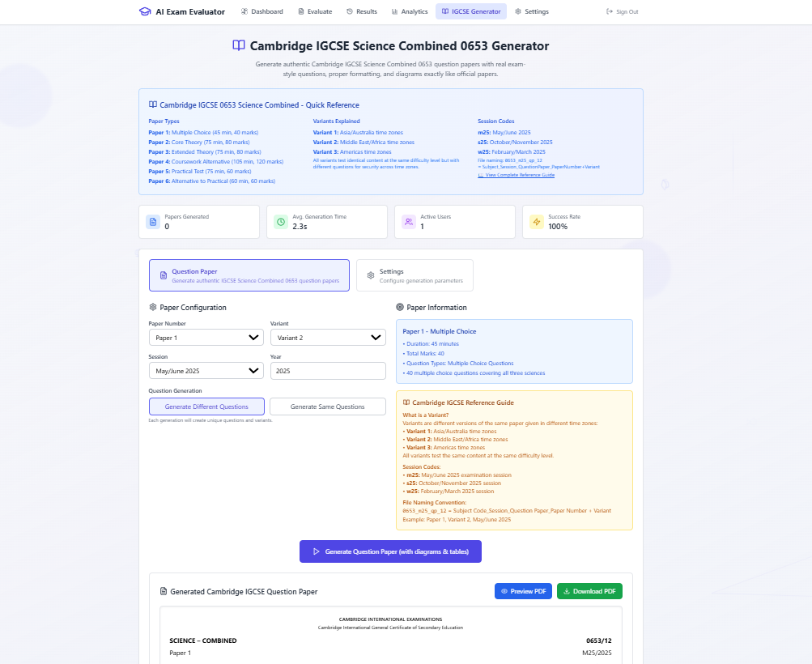
Task: Open the View Complete Reference Guide link
Action: tap(517, 174)
